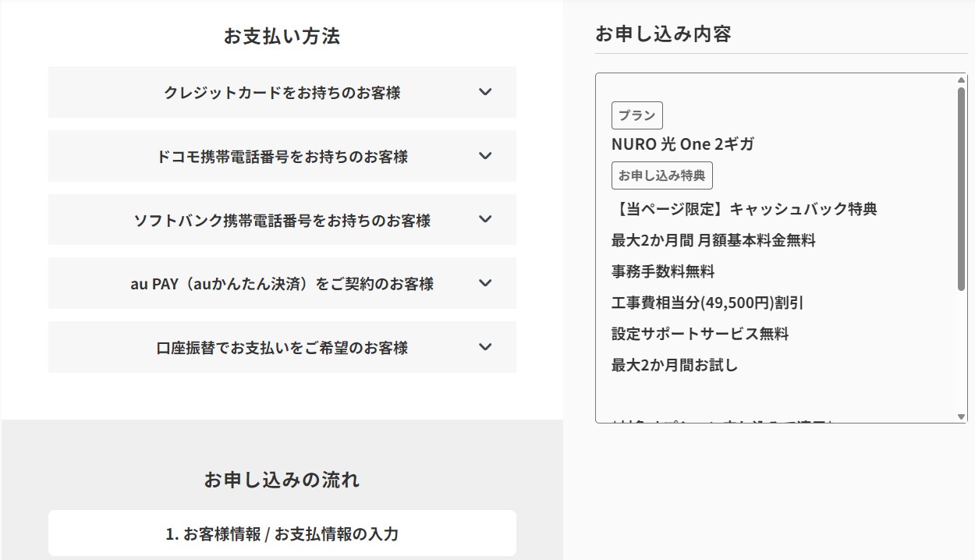Open the ソフトバンク携帯電話番号 payment details
Image resolution: width=975 pixels, height=560 pixels.
282,219
